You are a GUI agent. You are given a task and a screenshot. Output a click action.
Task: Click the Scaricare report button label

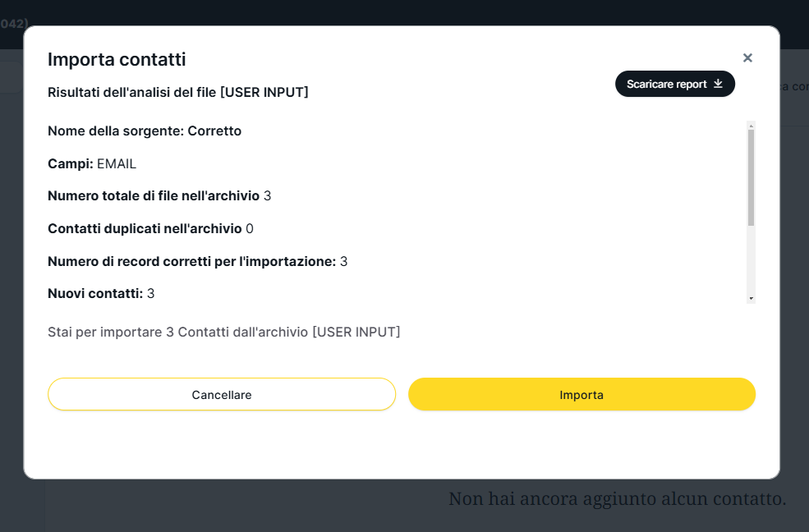point(666,84)
